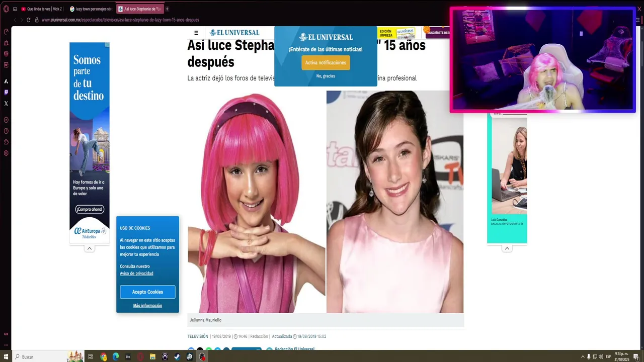
Task: Open the Opera GX main menu logo
Action: pyautogui.click(x=6, y=9)
